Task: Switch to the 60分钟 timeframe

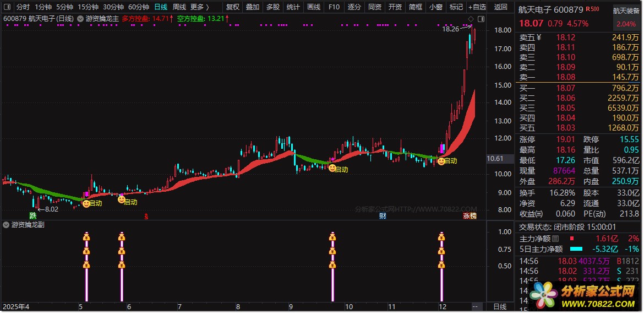Action: (x=139, y=7)
